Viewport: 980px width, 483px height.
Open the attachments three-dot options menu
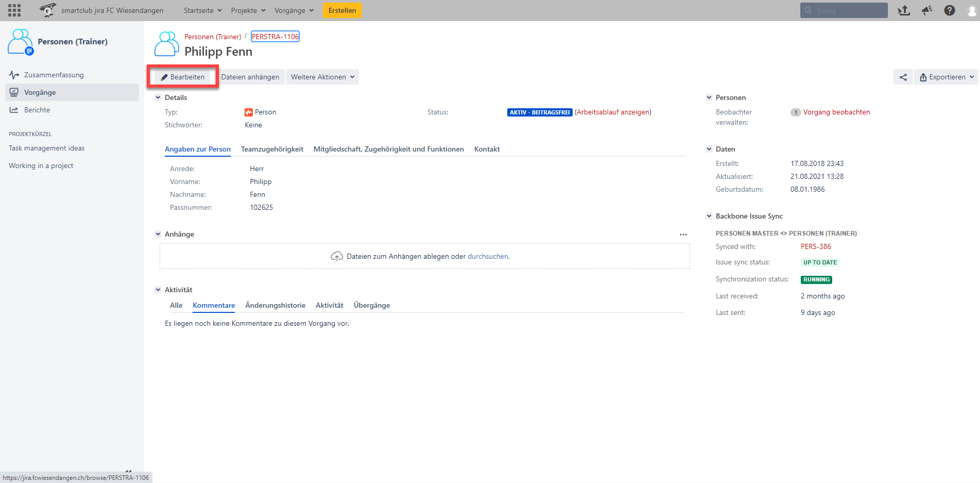pos(683,235)
